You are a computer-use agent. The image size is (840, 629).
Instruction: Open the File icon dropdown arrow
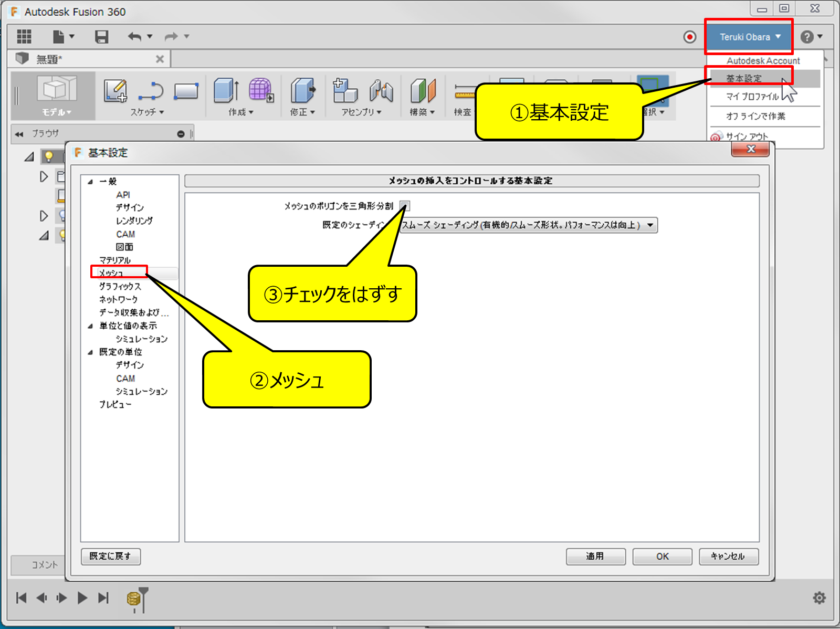[x=72, y=36]
